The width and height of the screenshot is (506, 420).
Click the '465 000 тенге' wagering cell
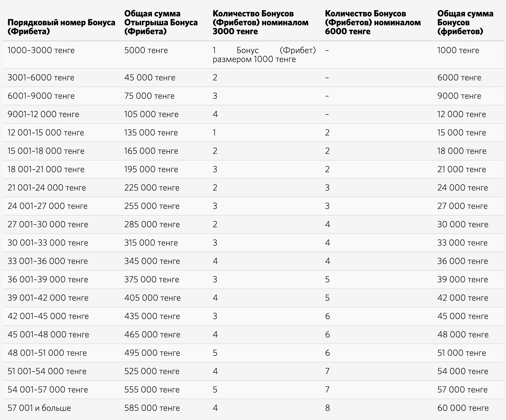(x=152, y=335)
